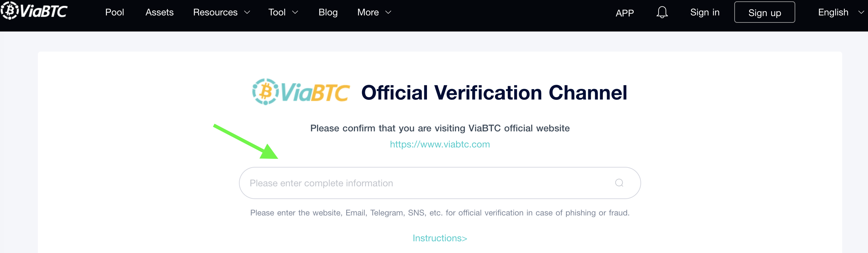Click the More menu label
868x253 pixels.
368,12
